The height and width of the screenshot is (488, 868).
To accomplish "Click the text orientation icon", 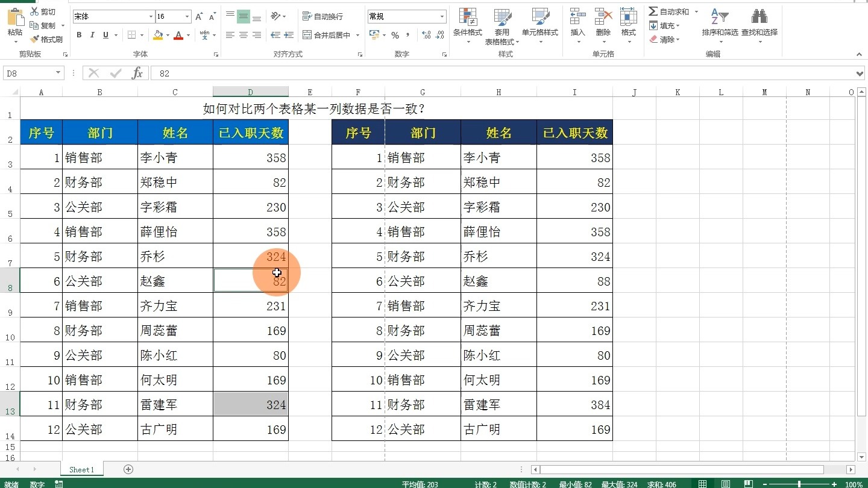I will point(275,16).
